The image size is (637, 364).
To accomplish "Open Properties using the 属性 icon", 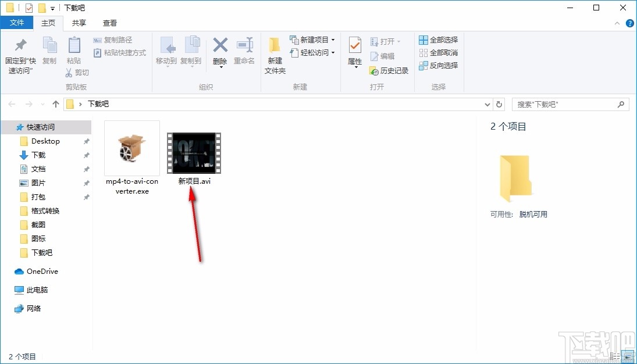I will (354, 49).
